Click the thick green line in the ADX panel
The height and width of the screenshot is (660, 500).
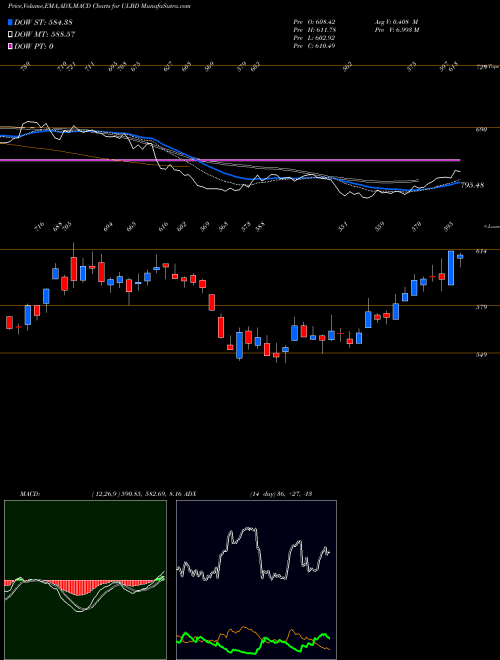[253, 641]
